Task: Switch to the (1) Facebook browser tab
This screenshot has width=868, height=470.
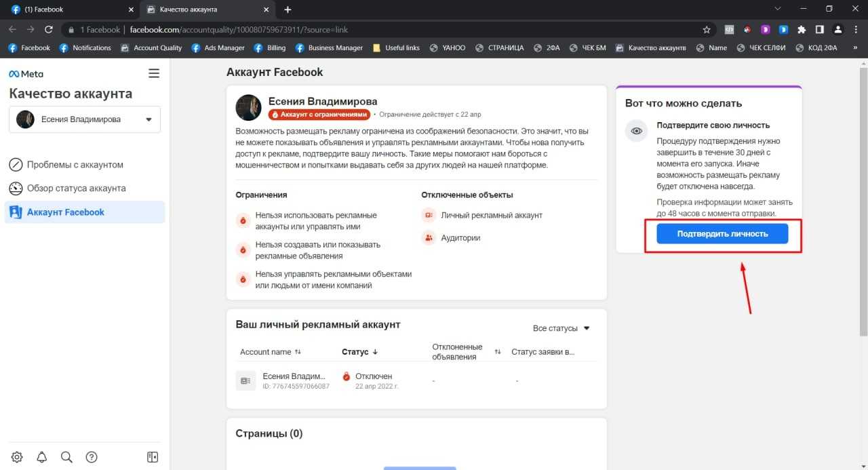Action: 71,9
